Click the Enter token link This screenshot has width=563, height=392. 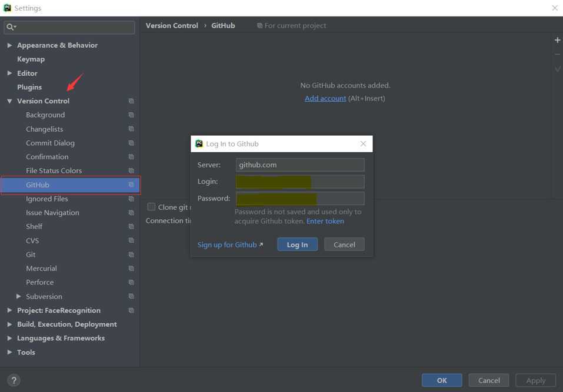325,222
